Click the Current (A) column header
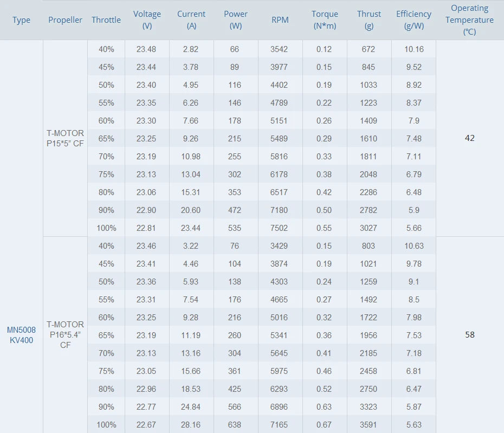Screen dimensions: 504x433 (191, 20)
